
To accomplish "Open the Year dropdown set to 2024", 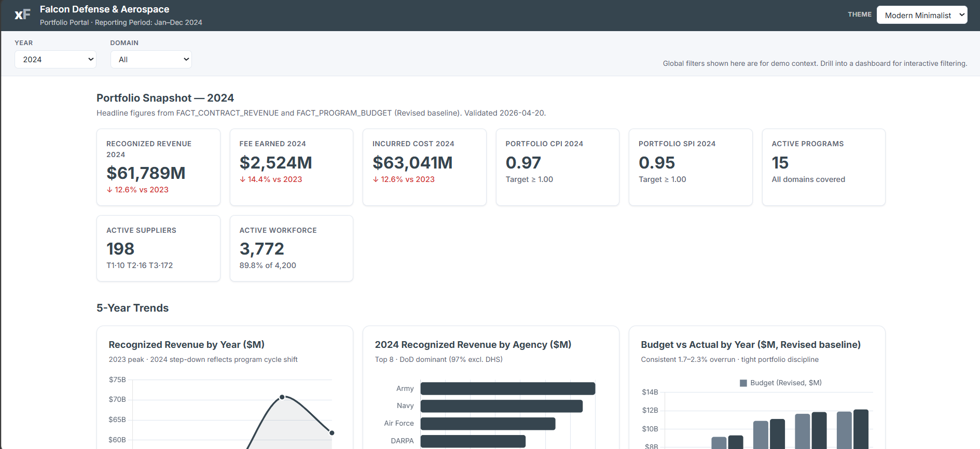I will [56, 59].
